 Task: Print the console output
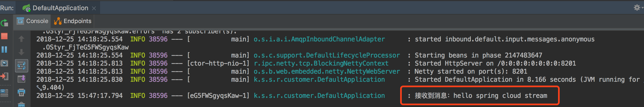tap(21, 92)
